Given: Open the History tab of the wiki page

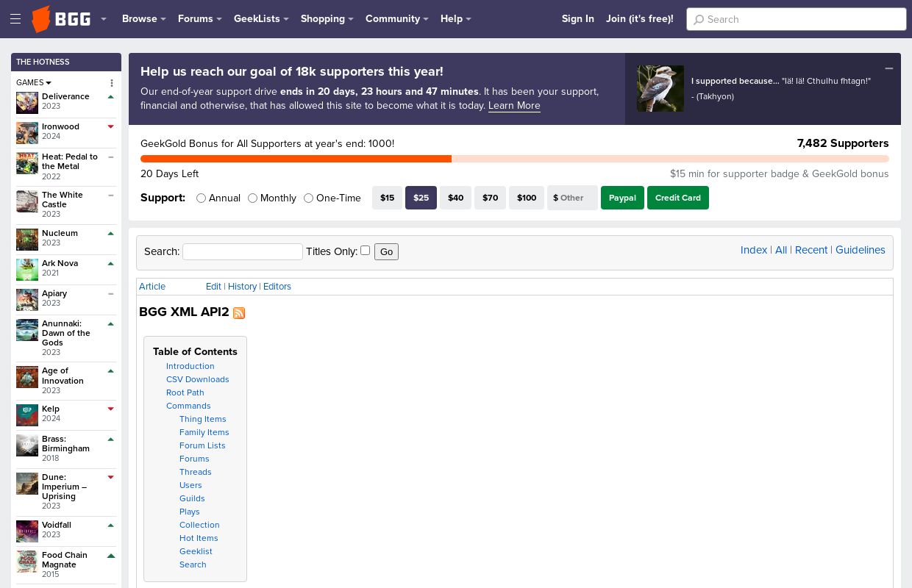Looking at the screenshot, I should click(x=242, y=287).
